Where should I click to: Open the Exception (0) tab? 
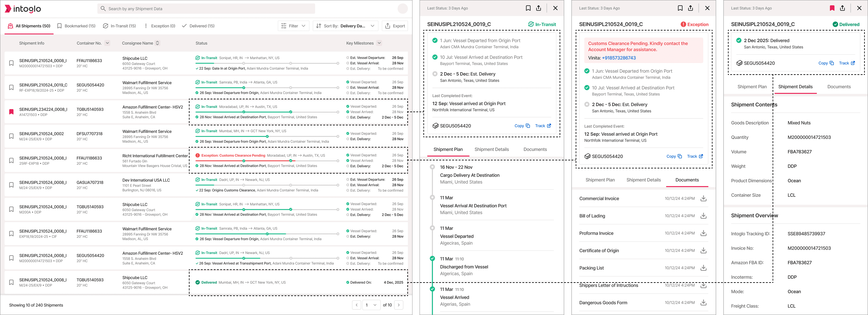click(159, 26)
